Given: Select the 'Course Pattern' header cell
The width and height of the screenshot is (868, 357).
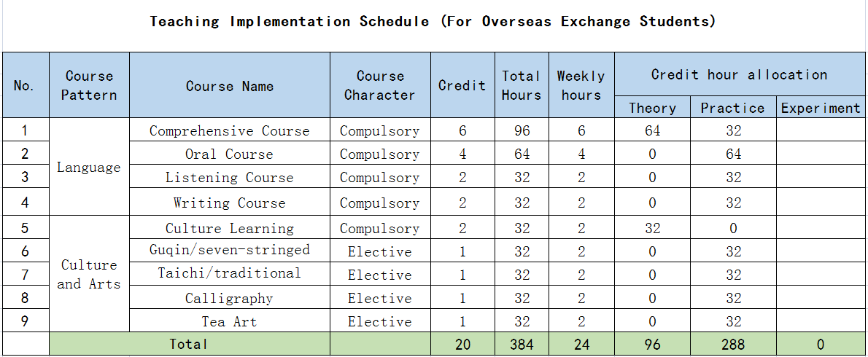Looking at the screenshot, I should point(89,85).
